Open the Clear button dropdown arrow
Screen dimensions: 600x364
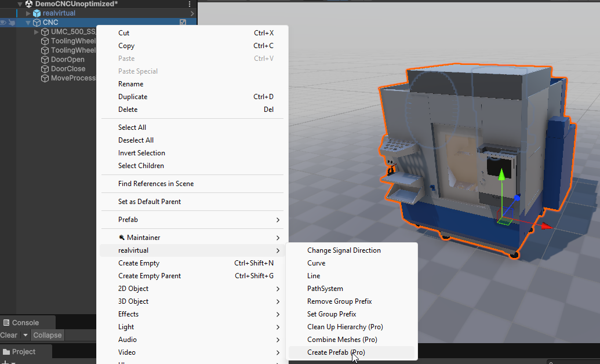[x=26, y=335]
